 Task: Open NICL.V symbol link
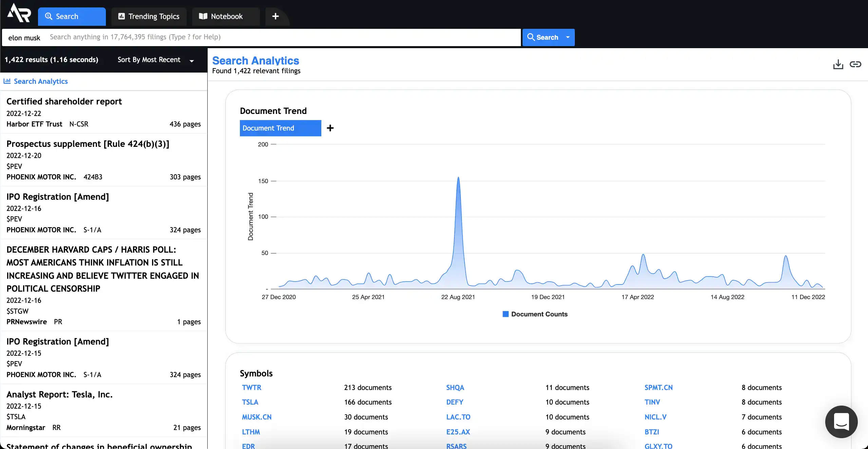[x=655, y=417]
